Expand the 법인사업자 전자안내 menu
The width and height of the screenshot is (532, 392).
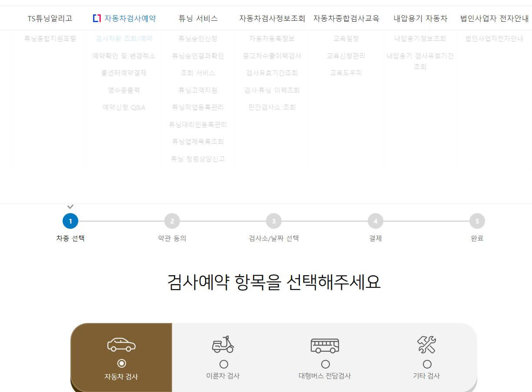[x=493, y=18]
